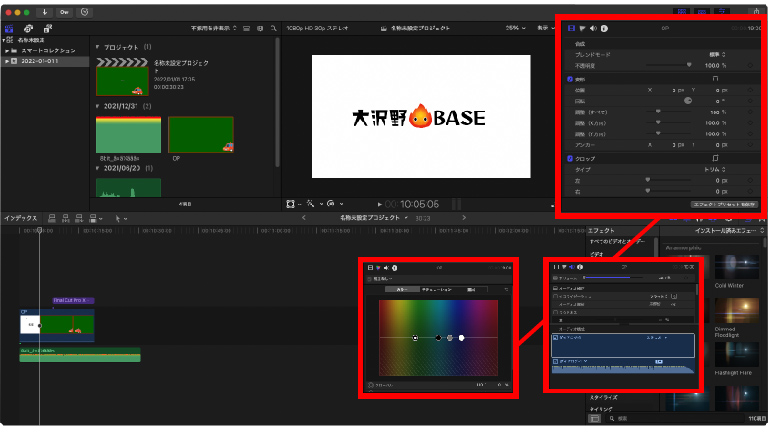Open the ブレンドモード dropdown
Viewport: 768px width, 432px height.
coord(717,54)
